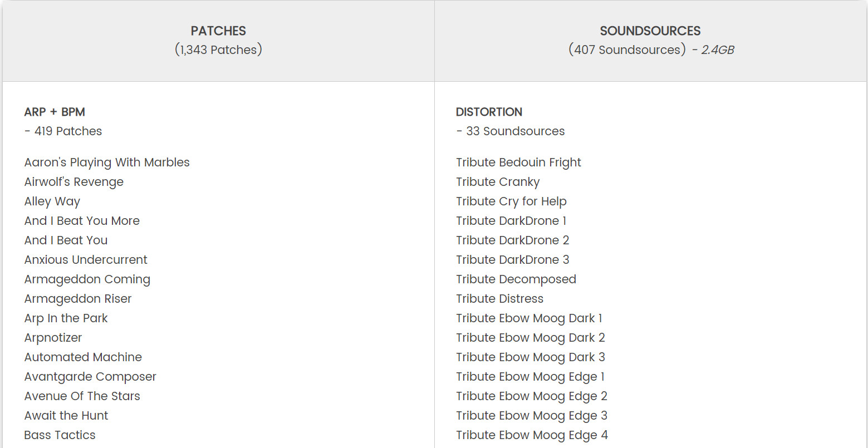The image size is (868, 448).
Task: Click Avenue Of The Stars patch
Action: click(x=82, y=396)
